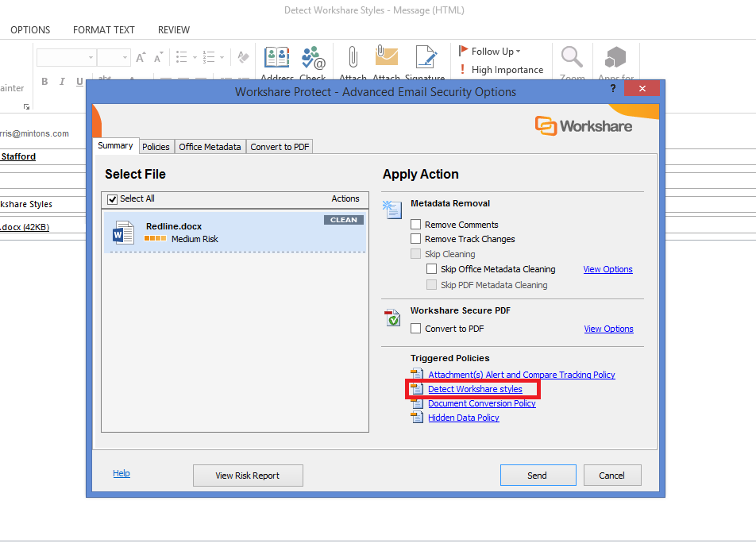Click icon beside Hidden Data Policy
This screenshot has width=756, height=543.
click(x=417, y=418)
